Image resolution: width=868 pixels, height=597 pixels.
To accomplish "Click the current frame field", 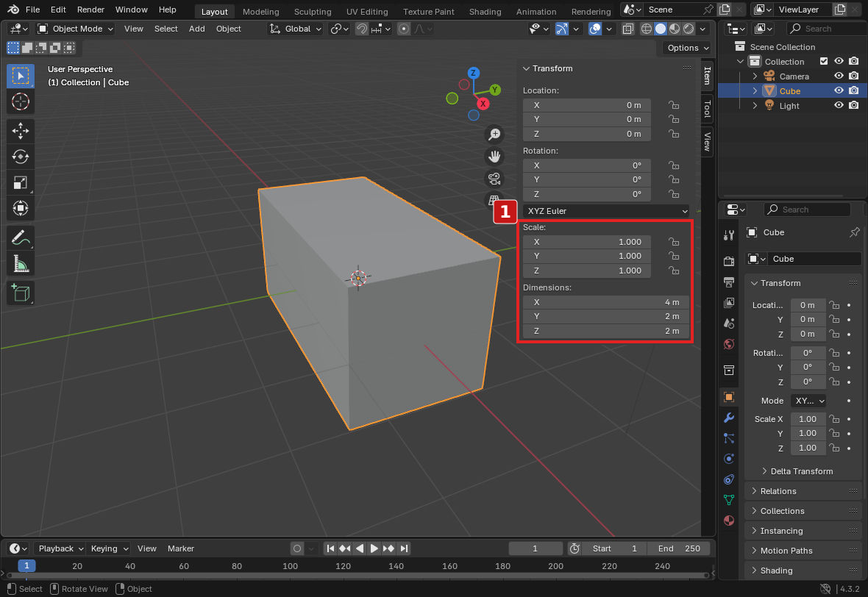I will [536, 548].
